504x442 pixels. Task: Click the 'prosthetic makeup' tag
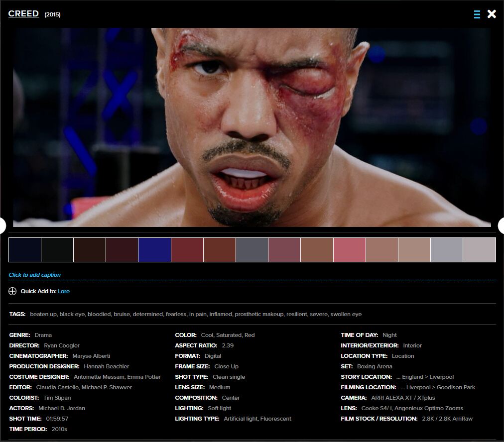pos(258,314)
